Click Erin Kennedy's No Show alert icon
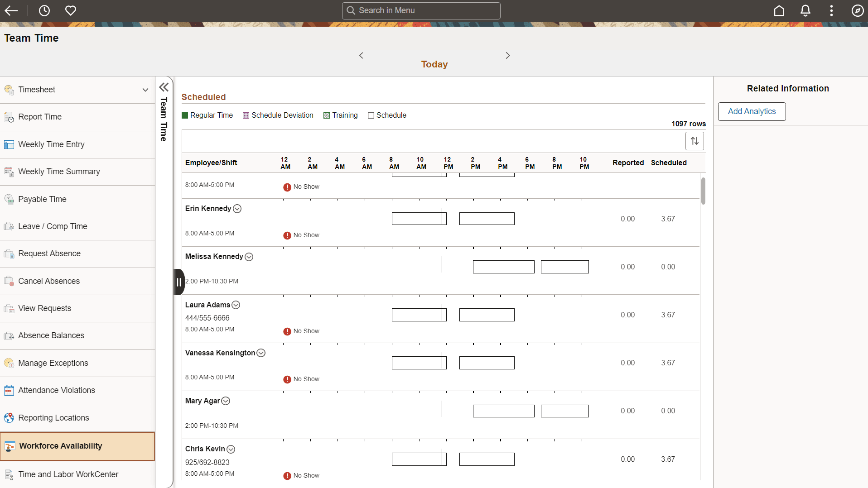Image resolution: width=868 pixels, height=488 pixels. 287,235
